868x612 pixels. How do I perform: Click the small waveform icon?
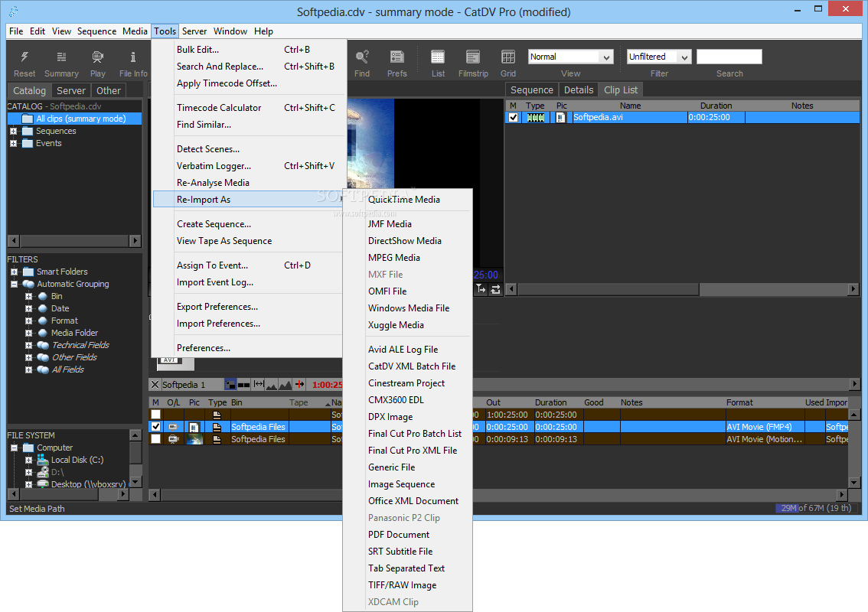click(x=272, y=385)
